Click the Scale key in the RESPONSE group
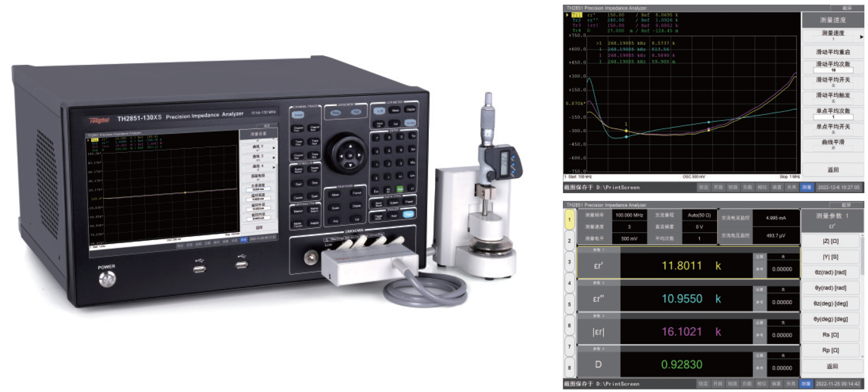The height and width of the screenshot is (392, 868). [x=335, y=208]
